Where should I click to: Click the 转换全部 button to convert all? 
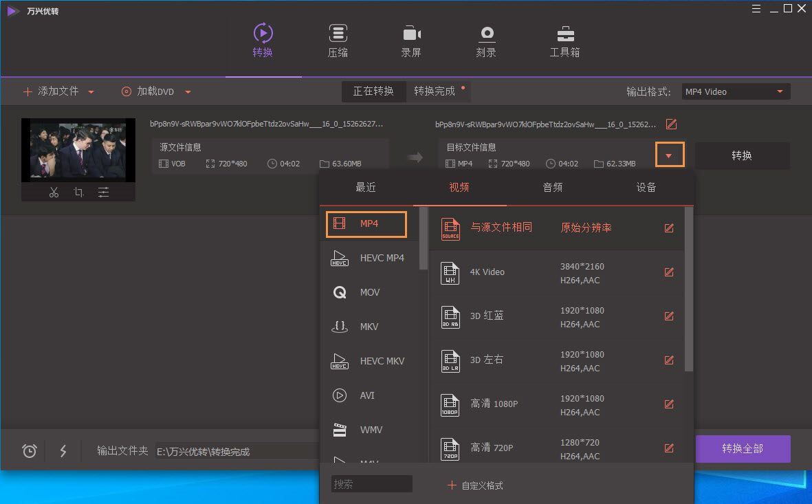pos(743,448)
